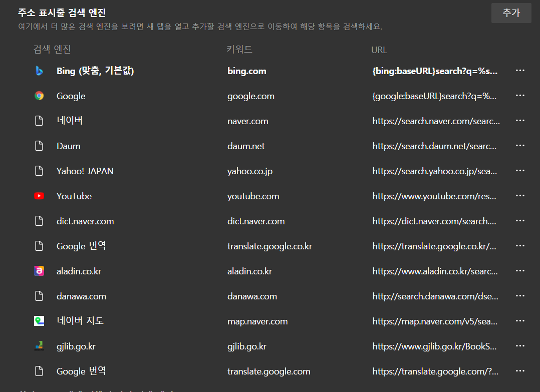Click the aladin.co.kr logo icon

(39, 271)
